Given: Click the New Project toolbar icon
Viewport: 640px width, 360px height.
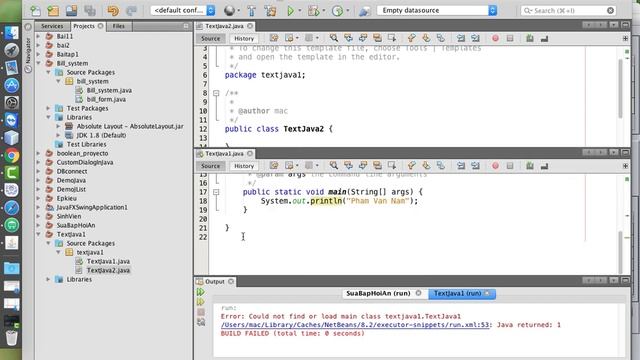Looking at the screenshot, I should pos(53,11).
